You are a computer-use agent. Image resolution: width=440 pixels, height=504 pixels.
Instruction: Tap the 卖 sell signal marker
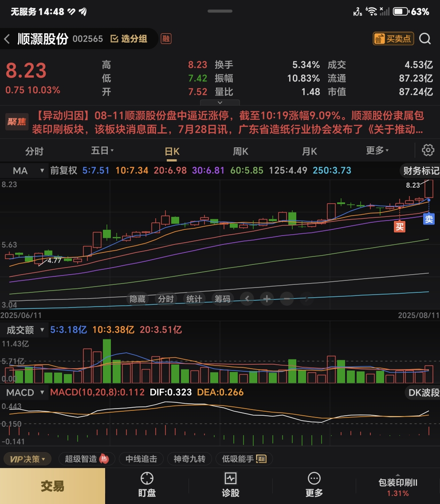click(429, 219)
